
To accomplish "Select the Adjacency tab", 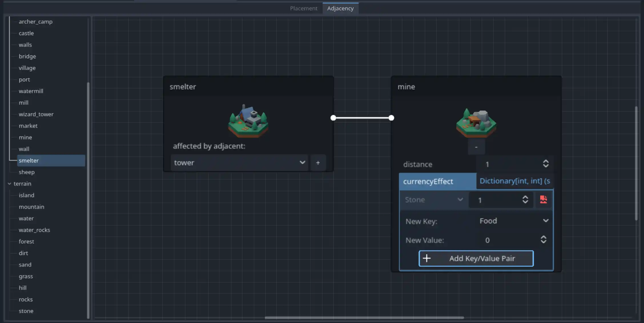I will point(340,8).
